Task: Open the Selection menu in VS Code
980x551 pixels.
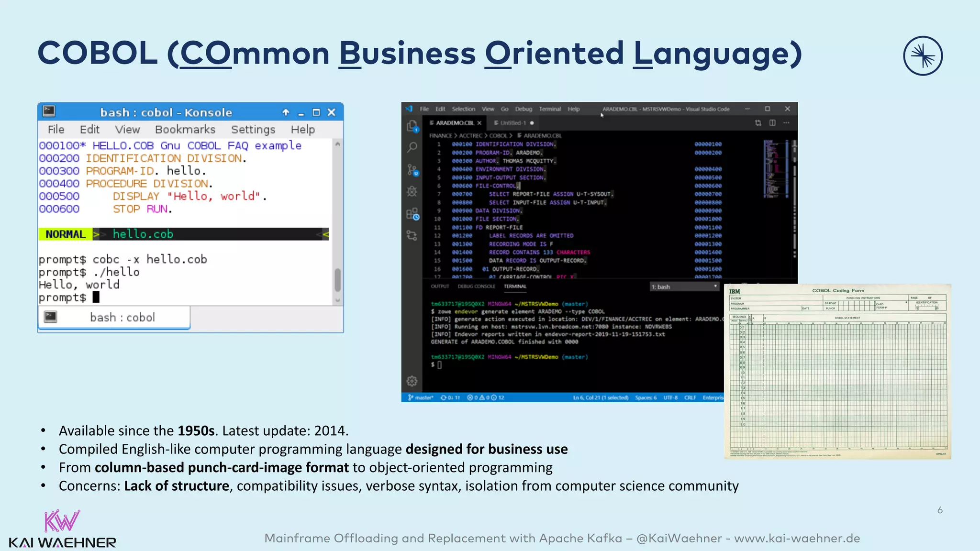Action: [463, 109]
